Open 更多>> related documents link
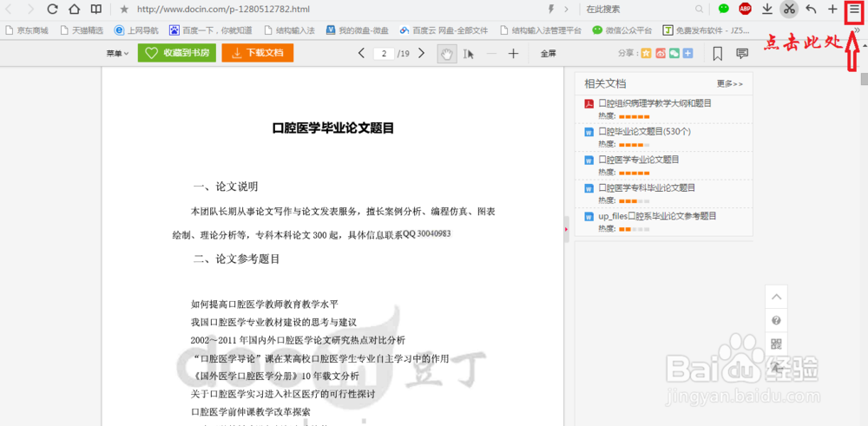 coord(730,84)
